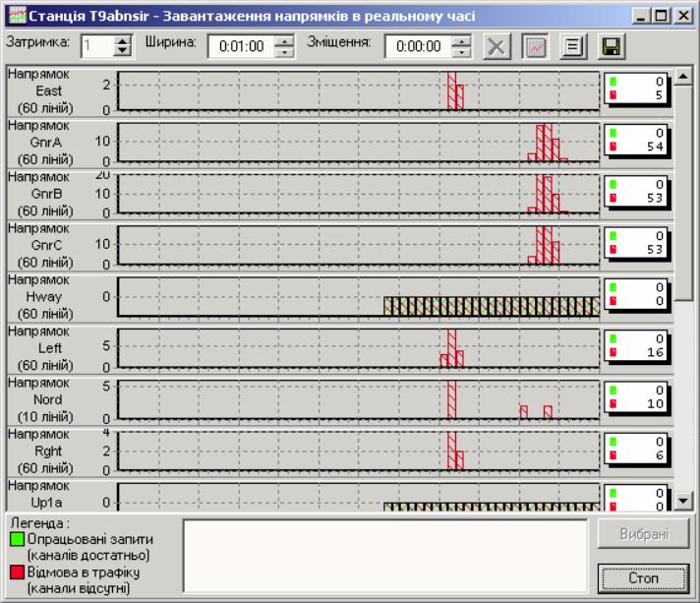This screenshot has height=603, width=700.
Task: Click the green indicator in East counter
Action: [612, 82]
